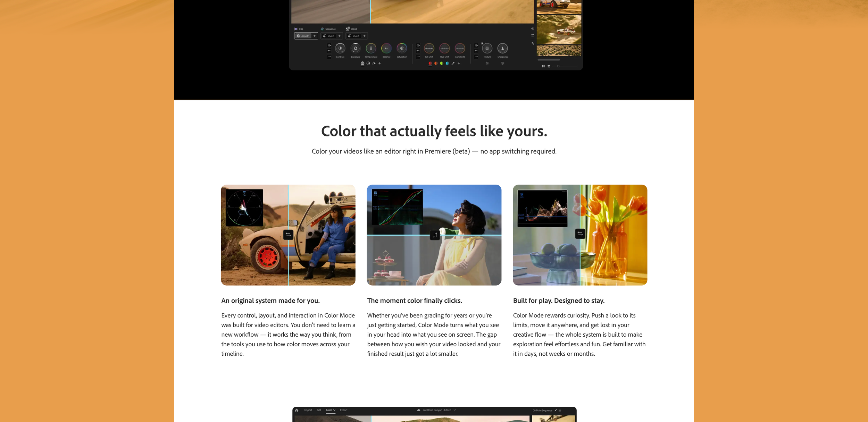Select the Lum Shift dial
Image resolution: width=868 pixels, height=422 pixels.
pos(460,48)
